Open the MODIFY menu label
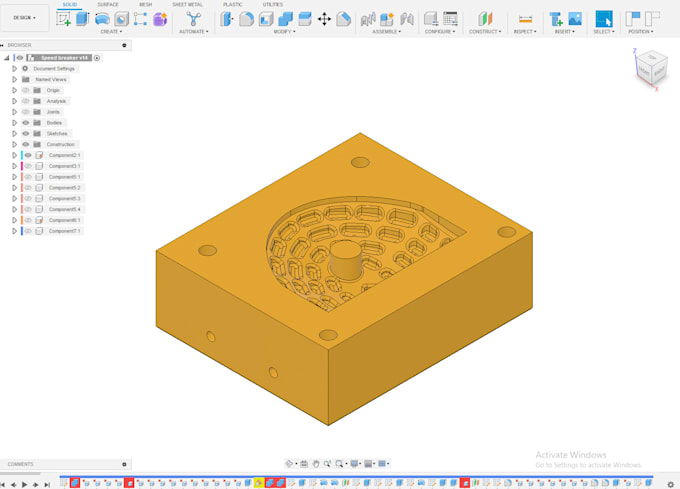 tap(284, 32)
